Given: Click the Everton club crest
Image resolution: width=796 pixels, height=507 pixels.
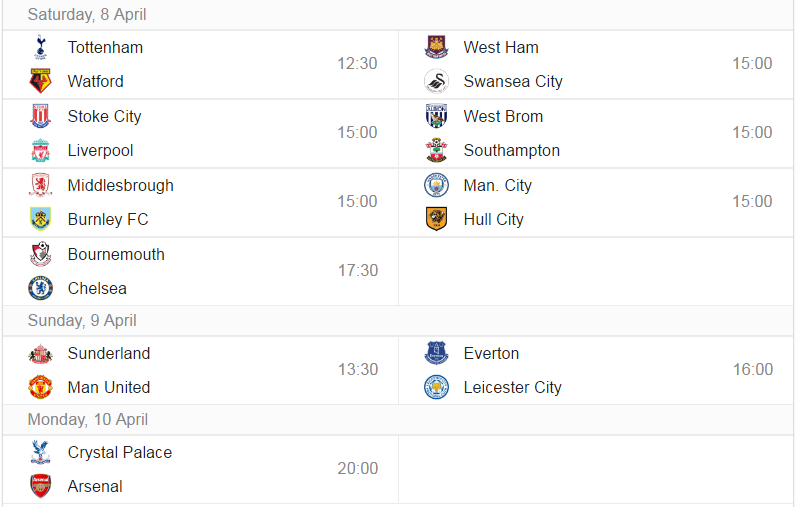Looking at the screenshot, I should [x=437, y=353].
